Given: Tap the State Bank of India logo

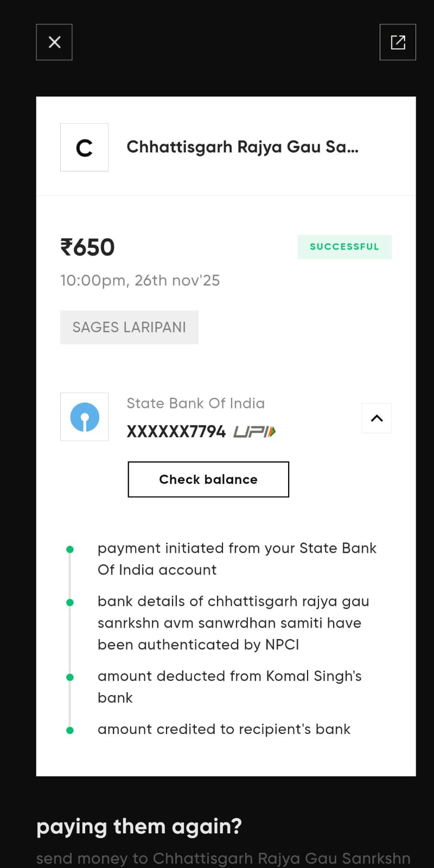Looking at the screenshot, I should click(x=84, y=417).
